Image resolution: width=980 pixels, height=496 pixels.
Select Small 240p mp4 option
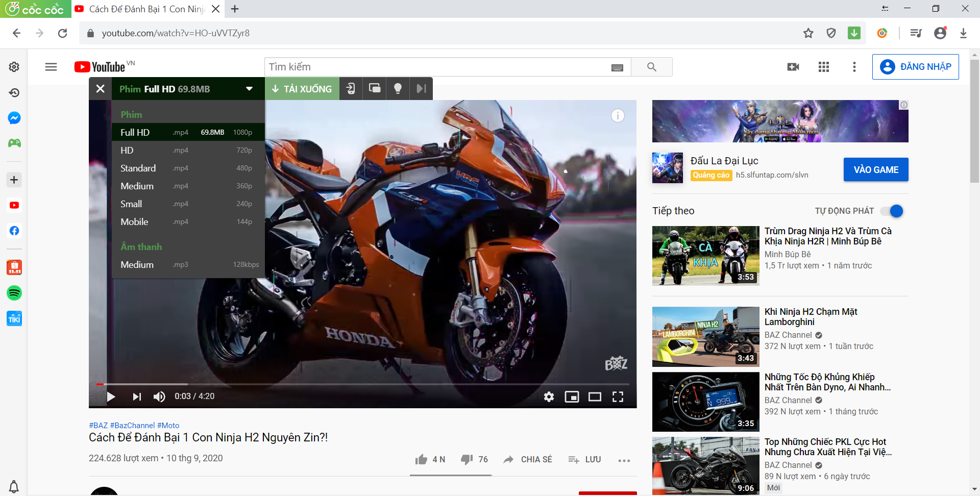pos(188,204)
